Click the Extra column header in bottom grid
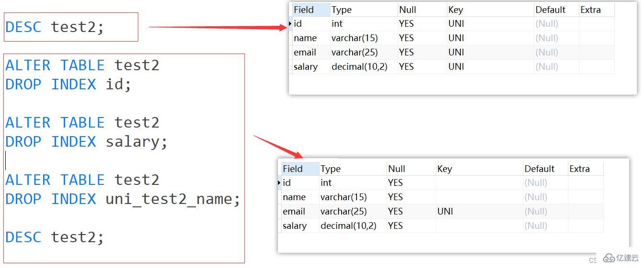 pyautogui.click(x=586, y=169)
